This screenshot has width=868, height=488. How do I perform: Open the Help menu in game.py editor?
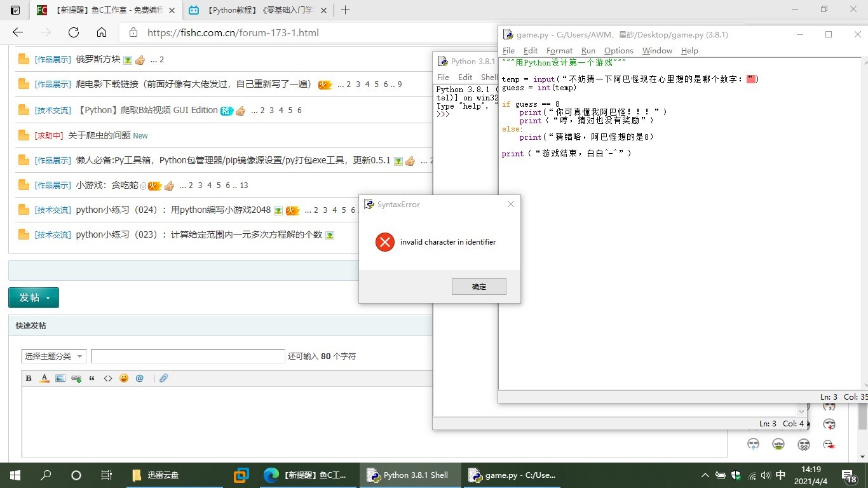(689, 51)
